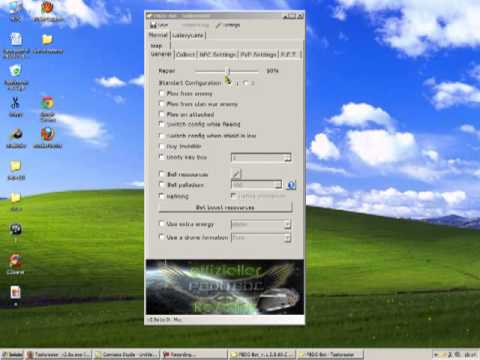Open the PvP Settings tab

(259, 54)
